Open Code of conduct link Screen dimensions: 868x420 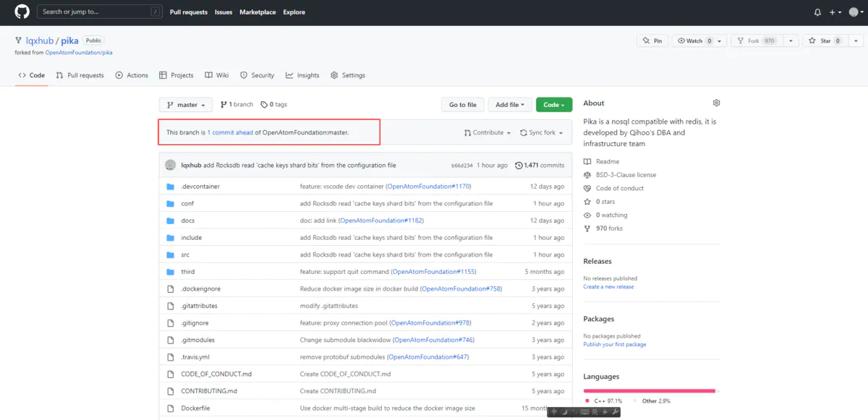click(x=613, y=188)
